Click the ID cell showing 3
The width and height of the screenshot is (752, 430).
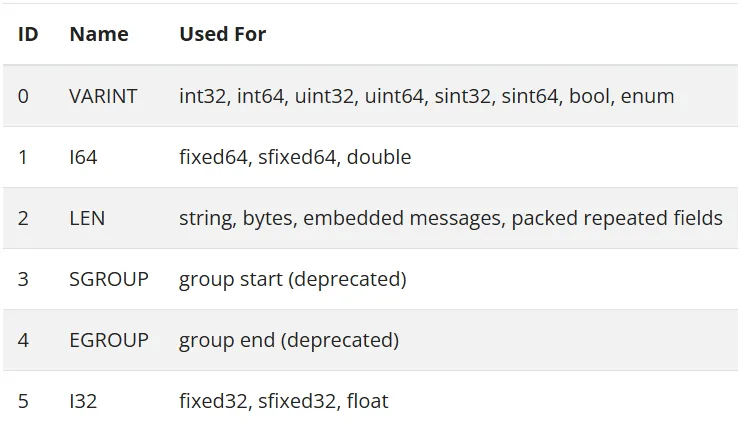pos(23,279)
